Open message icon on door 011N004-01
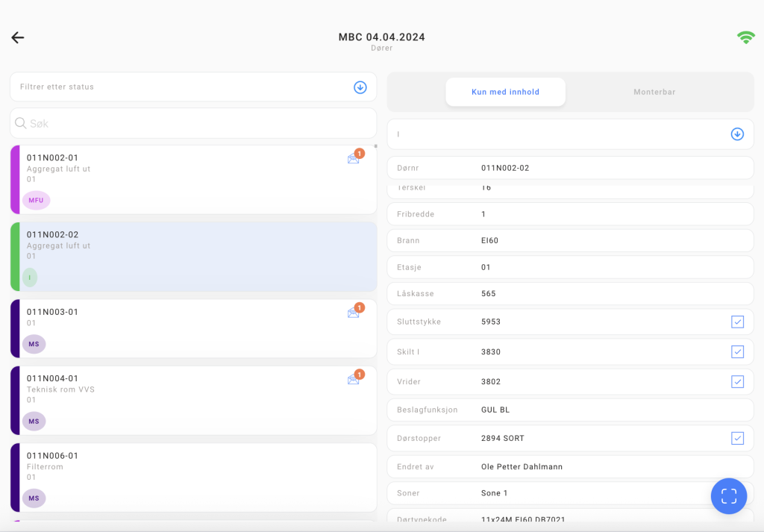 (354, 379)
